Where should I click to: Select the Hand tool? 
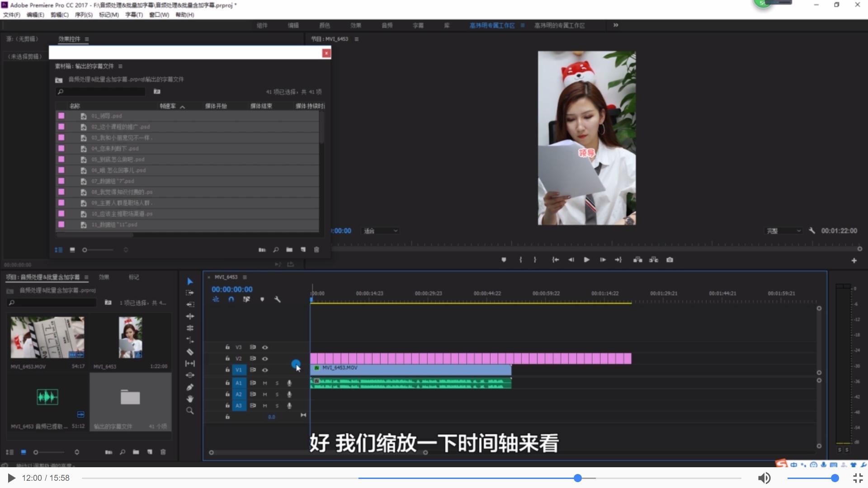[x=190, y=399]
